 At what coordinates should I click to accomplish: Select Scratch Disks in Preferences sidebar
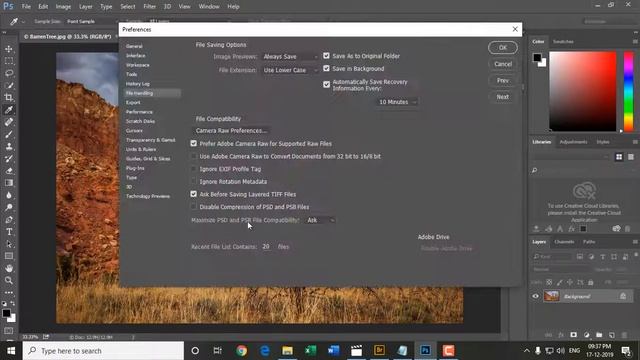click(x=140, y=121)
